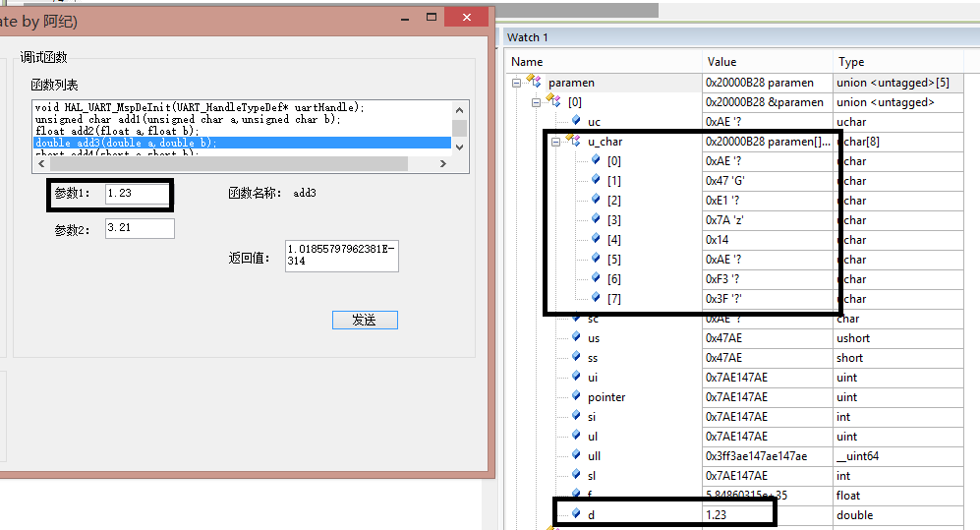Collapse the paramen root tree node
The height and width of the screenshot is (530, 980).
[517, 83]
